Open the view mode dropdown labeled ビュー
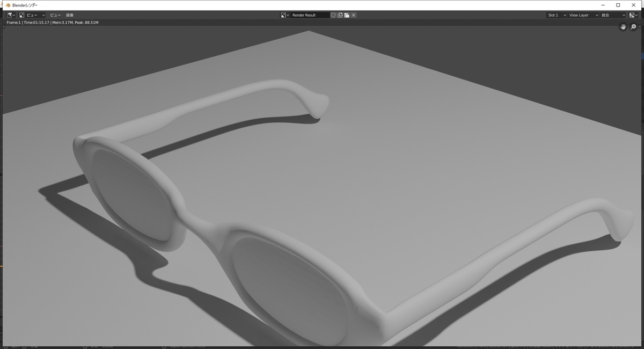Screen dimensions: 644x349 32,15
